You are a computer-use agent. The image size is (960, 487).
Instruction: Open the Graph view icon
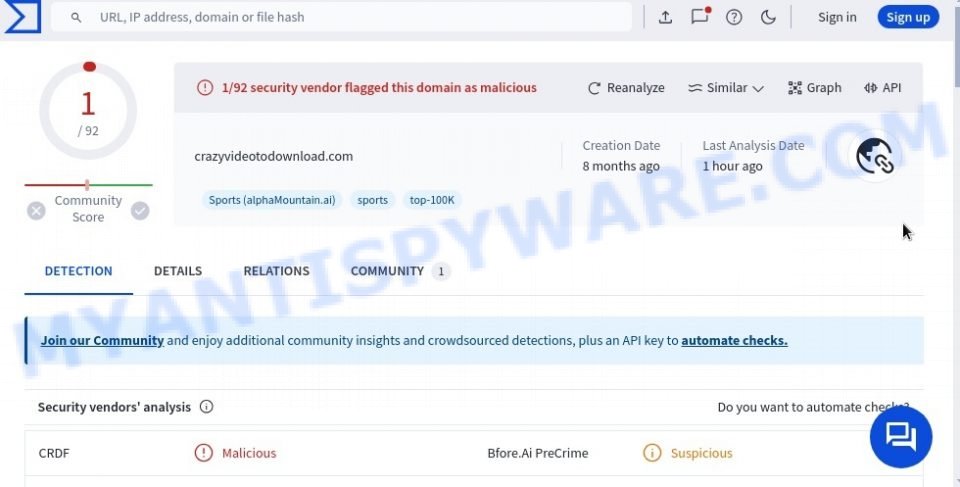794,88
